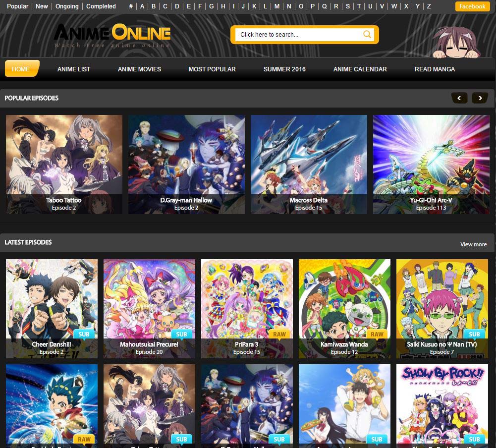Click View more for latest episodes
This screenshot has height=448, width=496.
(x=473, y=244)
